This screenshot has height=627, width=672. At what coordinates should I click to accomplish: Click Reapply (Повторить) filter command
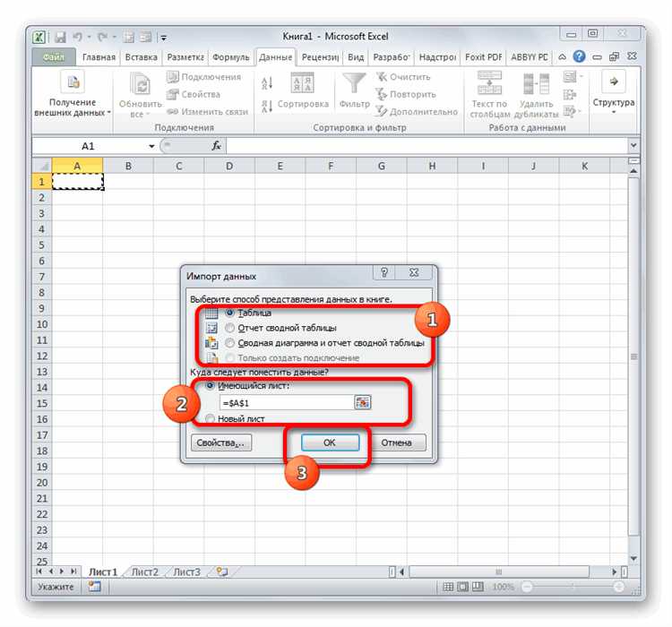[405, 94]
